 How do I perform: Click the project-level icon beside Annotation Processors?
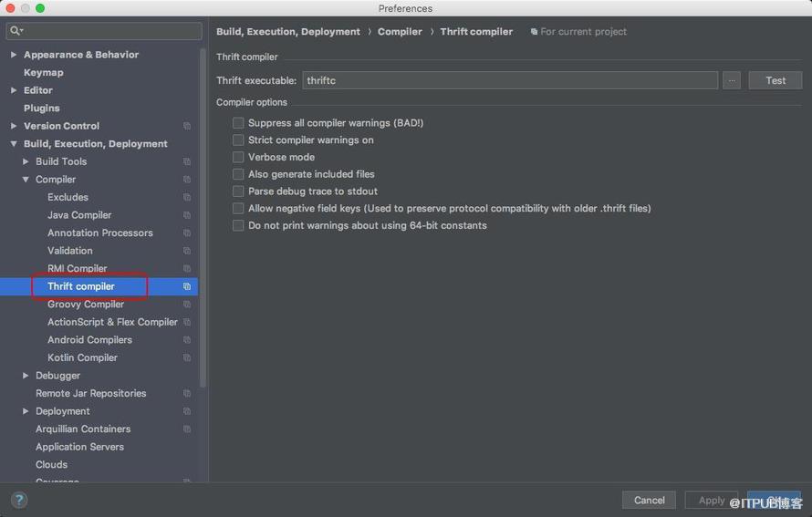click(x=187, y=233)
